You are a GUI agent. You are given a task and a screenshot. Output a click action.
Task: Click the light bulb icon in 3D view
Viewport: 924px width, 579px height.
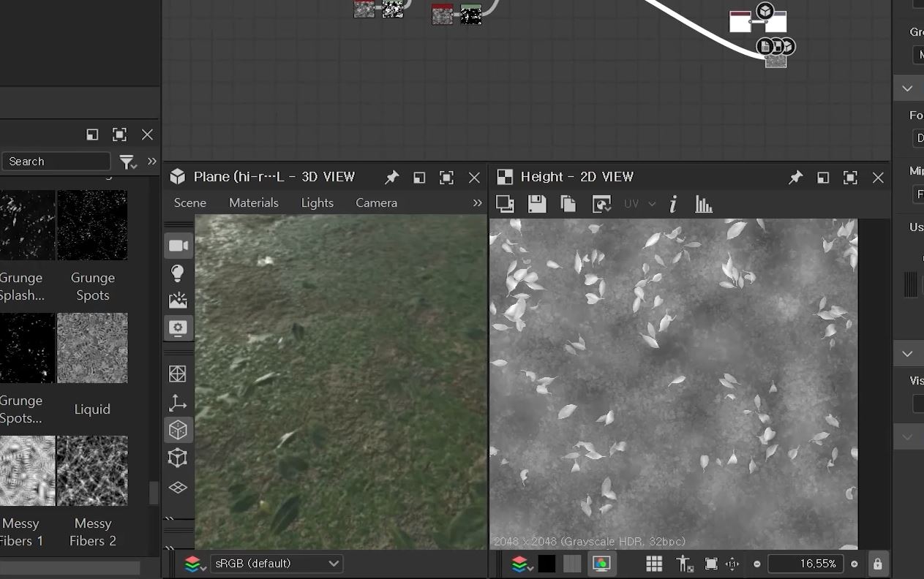[x=178, y=273]
